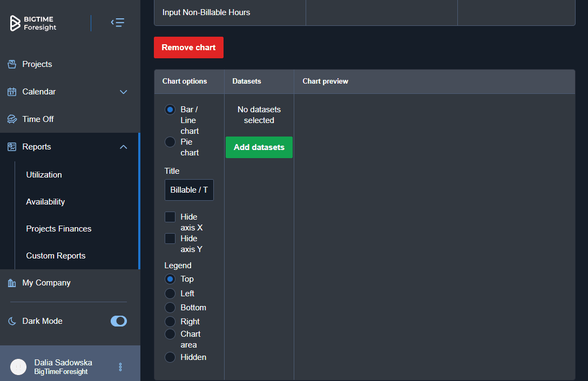Set the legend position to Bottom
588x381 pixels.
point(170,307)
